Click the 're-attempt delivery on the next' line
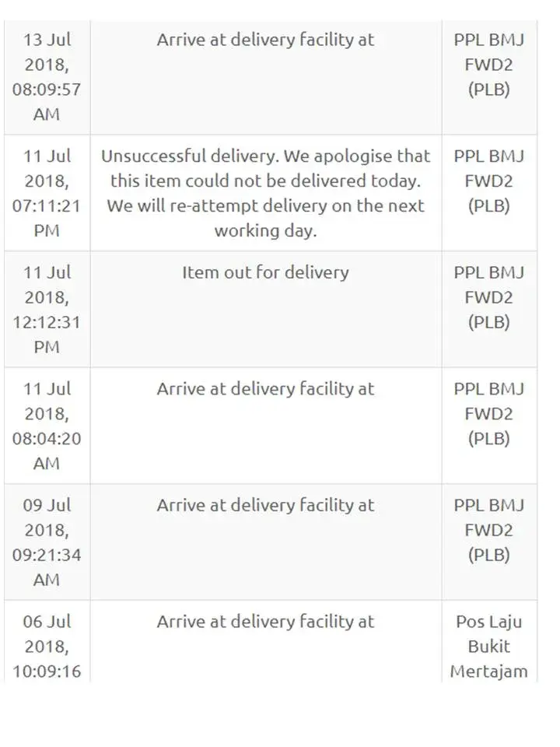The width and height of the screenshot is (560, 747). tap(265, 206)
